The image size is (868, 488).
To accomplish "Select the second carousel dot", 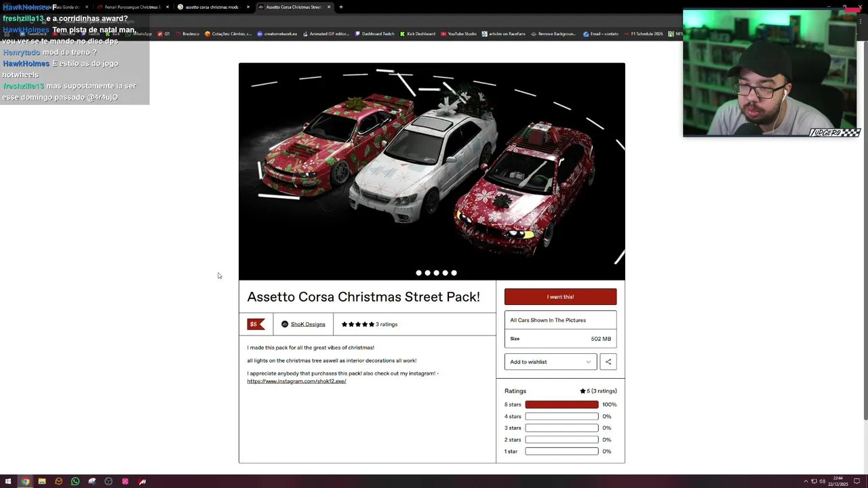I will coord(427,273).
